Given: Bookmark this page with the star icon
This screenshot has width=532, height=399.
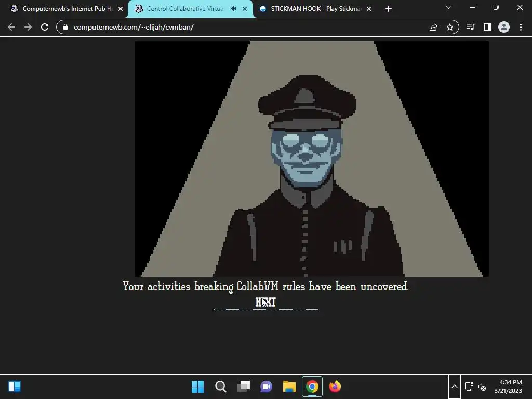Looking at the screenshot, I should (450, 27).
